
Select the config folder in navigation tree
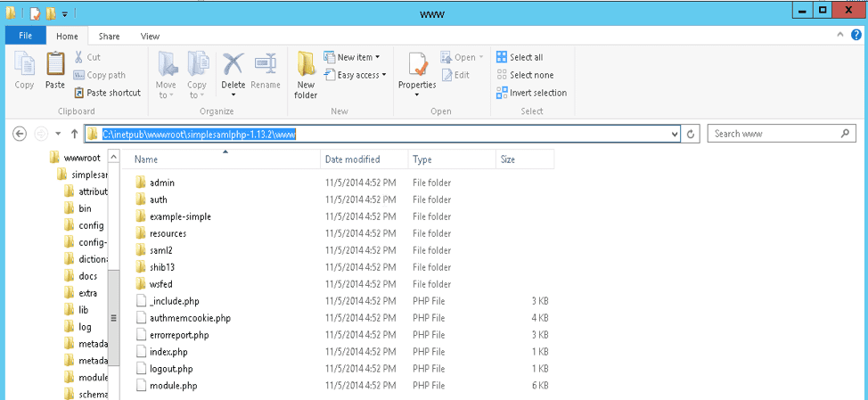(91, 225)
